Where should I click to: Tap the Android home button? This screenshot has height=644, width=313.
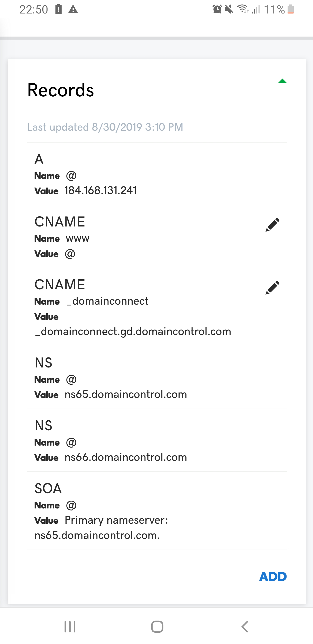click(157, 627)
